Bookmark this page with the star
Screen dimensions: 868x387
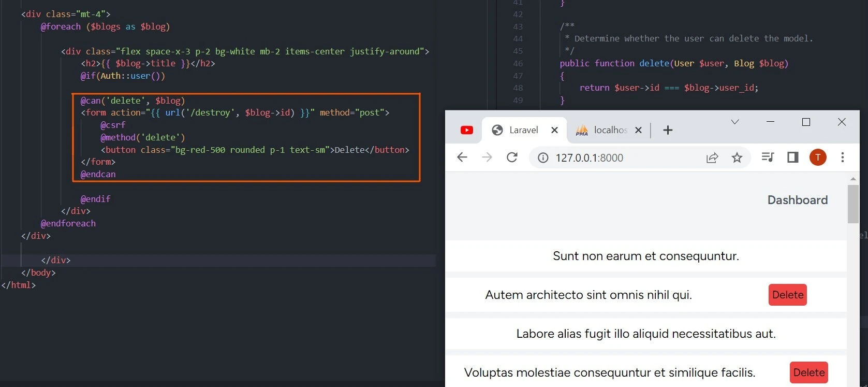737,158
